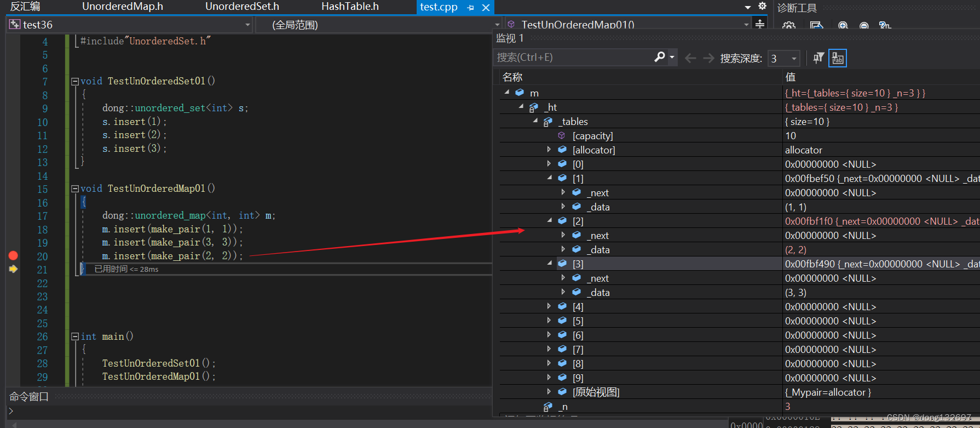980x428 pixels.
Task: Collapse the m variable node
Action: pyautogui.click(x=507, y=92)
